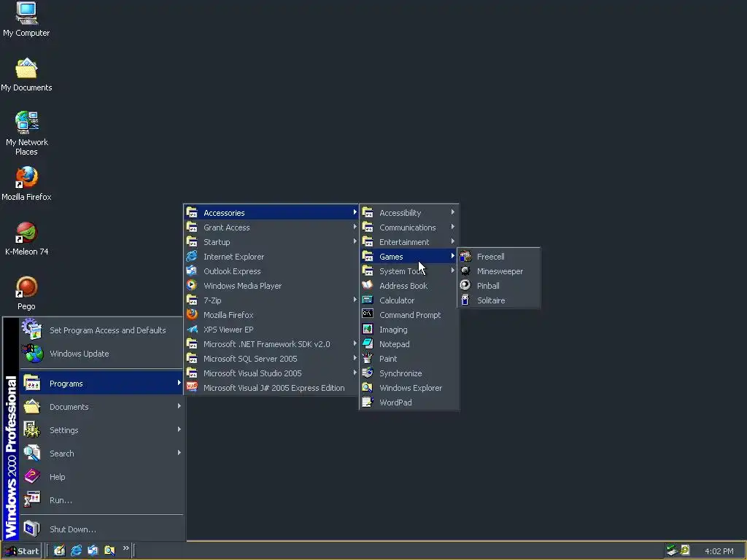
Task: Click the XPS Viewer EP icon
Action: click(x=192, y=329)
